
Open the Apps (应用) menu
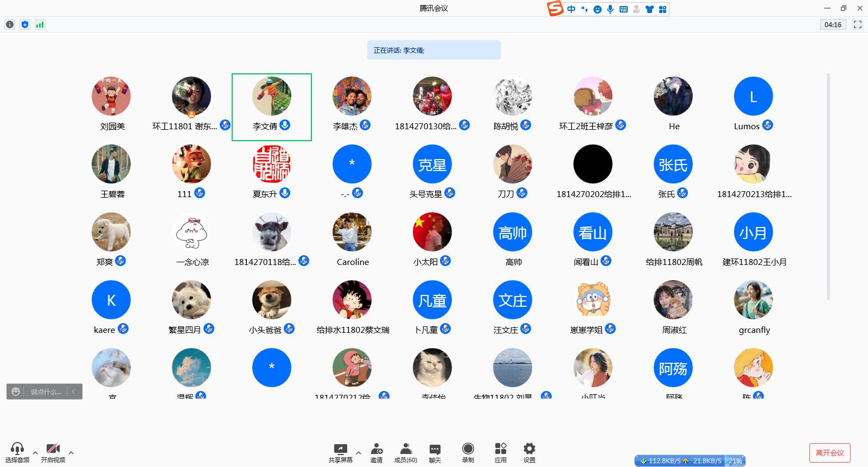coord(500,452)
